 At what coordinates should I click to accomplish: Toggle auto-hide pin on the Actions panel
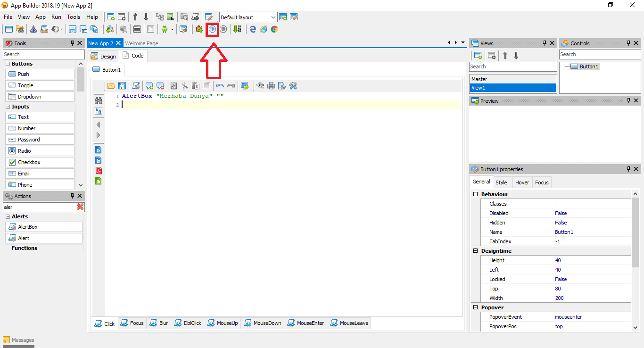pyautogui.click(x=72, y=196)
